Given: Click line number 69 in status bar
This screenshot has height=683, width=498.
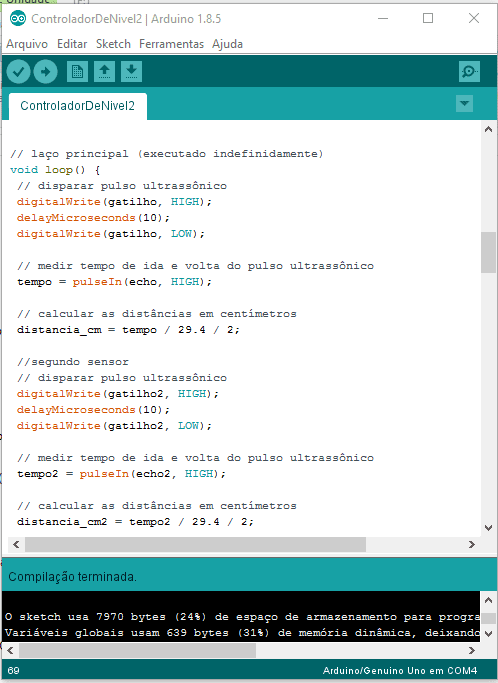Looking at the screenshot, I should pyautogui.click(x=14, y=670).
